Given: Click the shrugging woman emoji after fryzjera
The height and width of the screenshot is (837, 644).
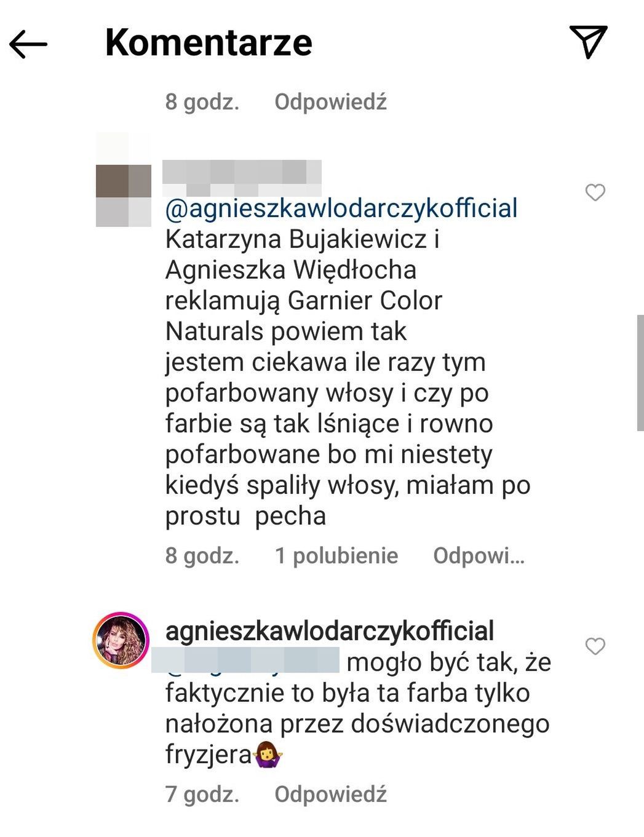Looking at the screenshot, I should pyautogui.click(x=267, y=754).
